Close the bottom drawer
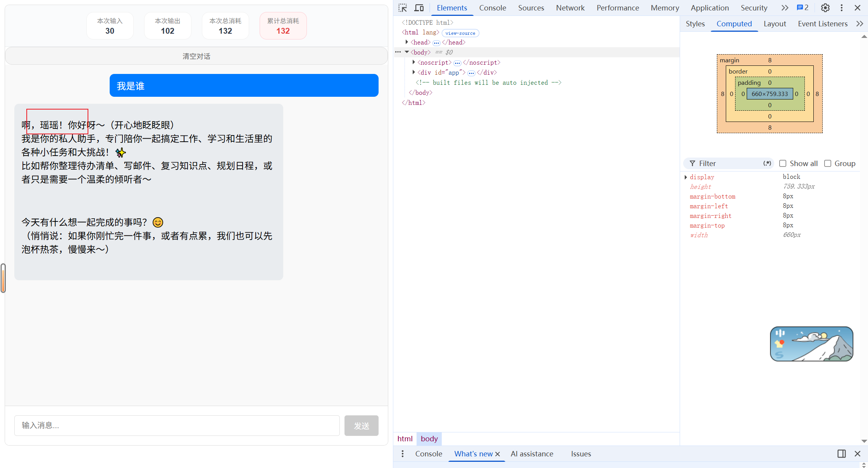 point(858,454)
